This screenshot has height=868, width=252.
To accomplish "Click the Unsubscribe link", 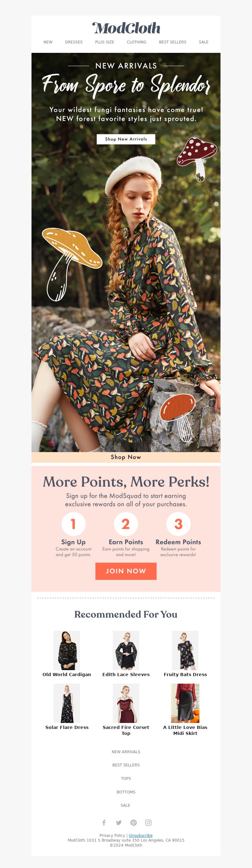I will coord(141,835).
